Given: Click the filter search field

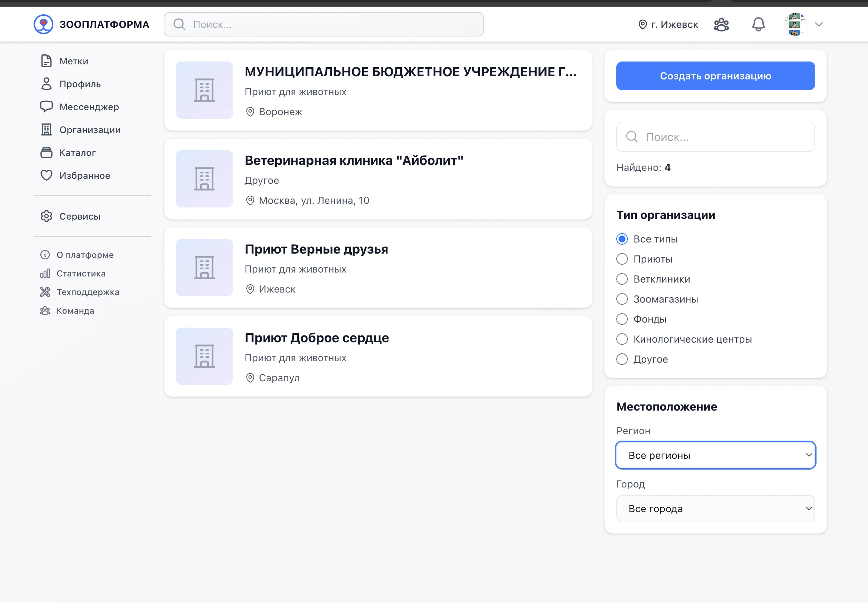Looking at the screenshot, I should 715,136.
